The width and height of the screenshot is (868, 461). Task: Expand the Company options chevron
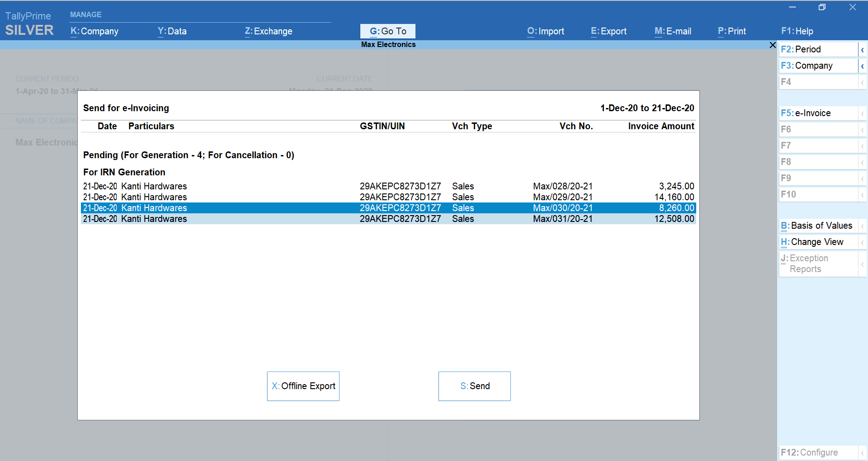tap(863, 66)
